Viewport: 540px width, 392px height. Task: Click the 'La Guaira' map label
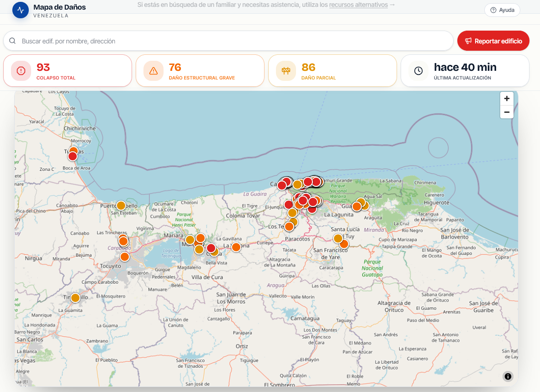(x=255, y=194)
